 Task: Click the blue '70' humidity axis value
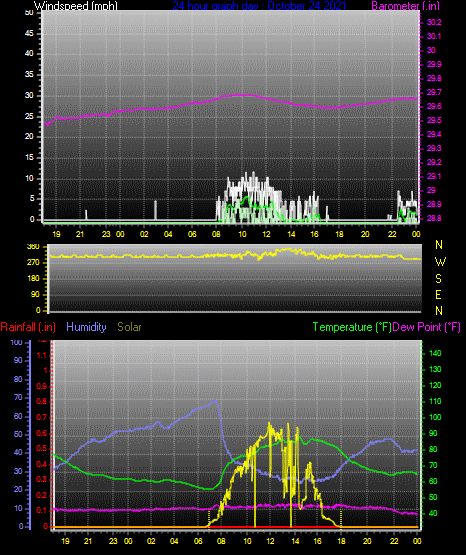click(18, 398)
